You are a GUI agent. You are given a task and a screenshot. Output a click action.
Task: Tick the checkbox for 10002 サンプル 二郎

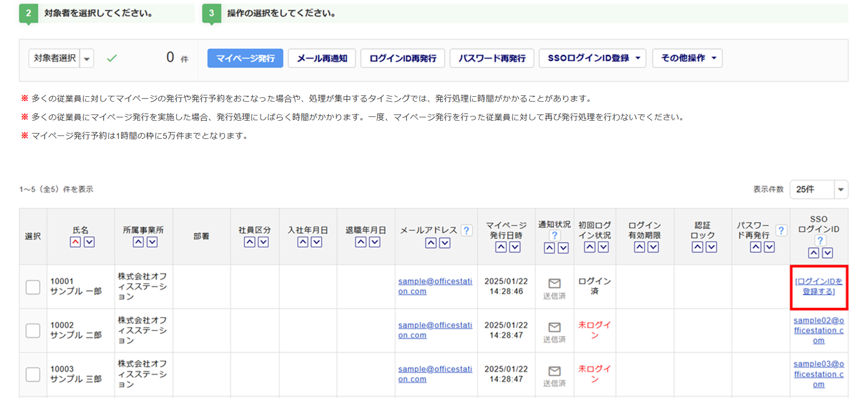(33, 330)
